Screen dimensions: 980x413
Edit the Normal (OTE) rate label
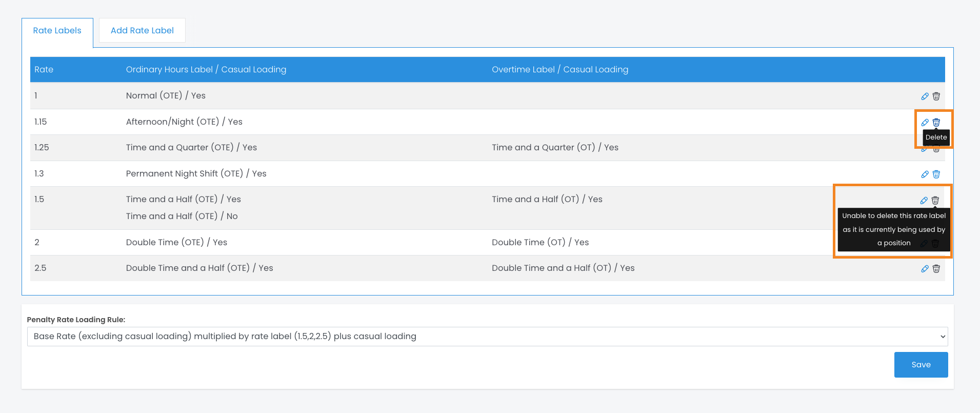coord(925,96)
